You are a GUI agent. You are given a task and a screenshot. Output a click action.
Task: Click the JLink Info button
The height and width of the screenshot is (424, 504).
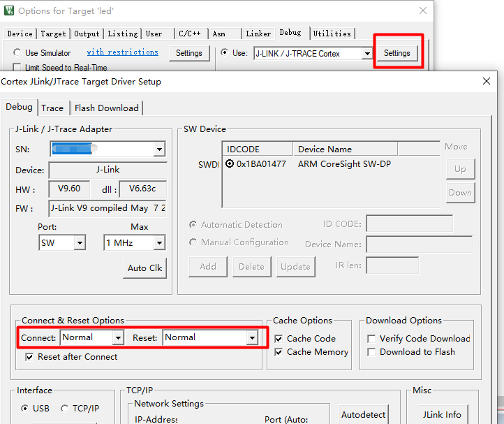coord(442,415)
